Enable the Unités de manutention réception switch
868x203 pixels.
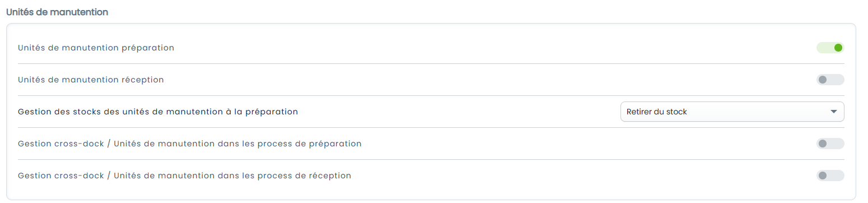[x=830, y=80]
